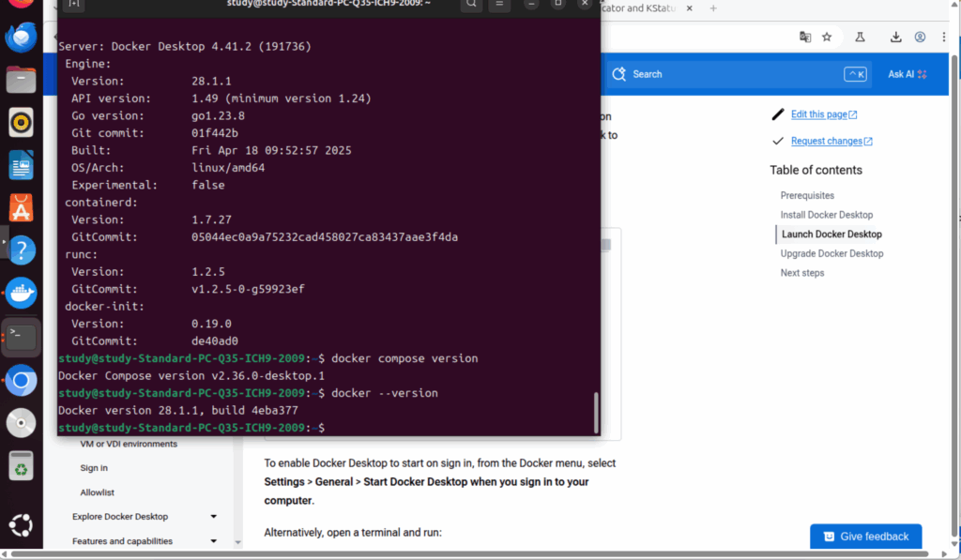The height and width of the screenshot is (560, 961).
Task: Click the Ask AI button
Action: point(908,74)
